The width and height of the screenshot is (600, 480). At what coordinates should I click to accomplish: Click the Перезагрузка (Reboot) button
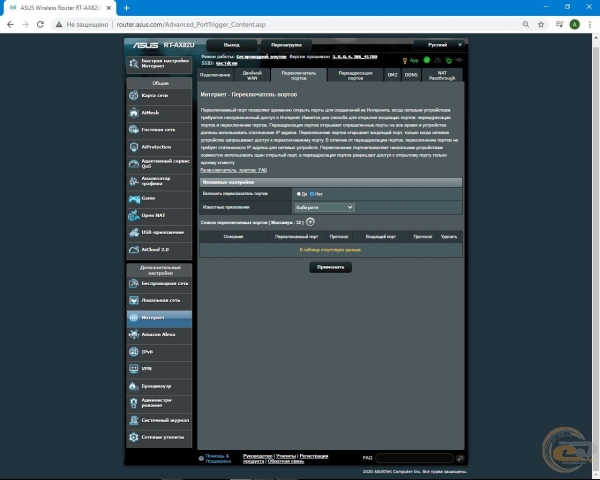tap(286, 45)
